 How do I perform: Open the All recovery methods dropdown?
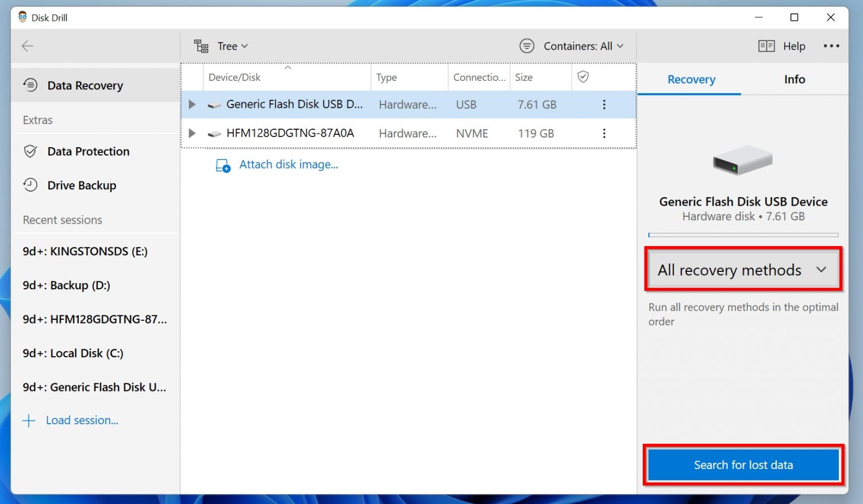743,270
